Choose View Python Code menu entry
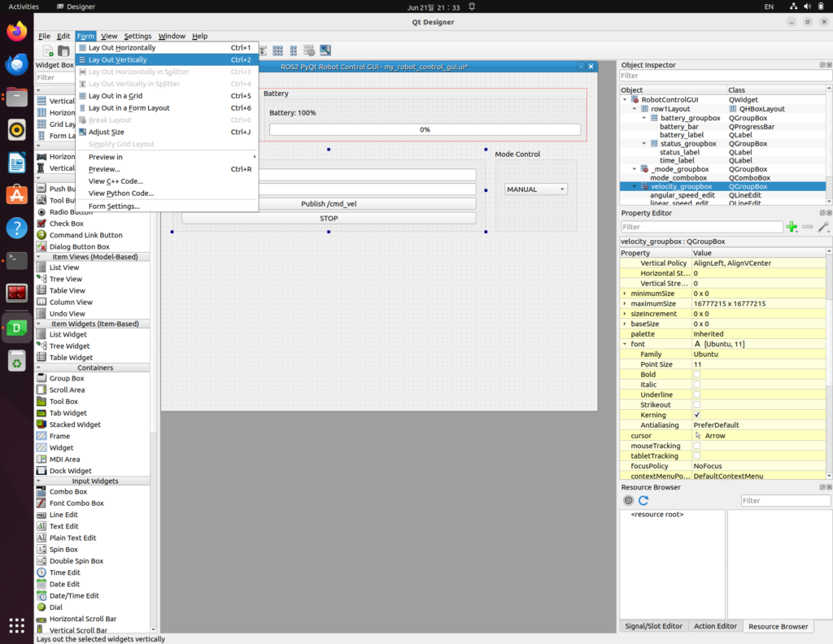 pos(167,194)
